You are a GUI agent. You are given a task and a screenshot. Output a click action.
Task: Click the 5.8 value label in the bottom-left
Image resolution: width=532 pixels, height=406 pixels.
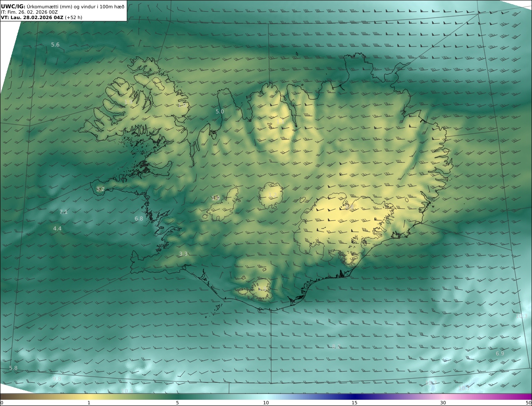click(13, 368)
